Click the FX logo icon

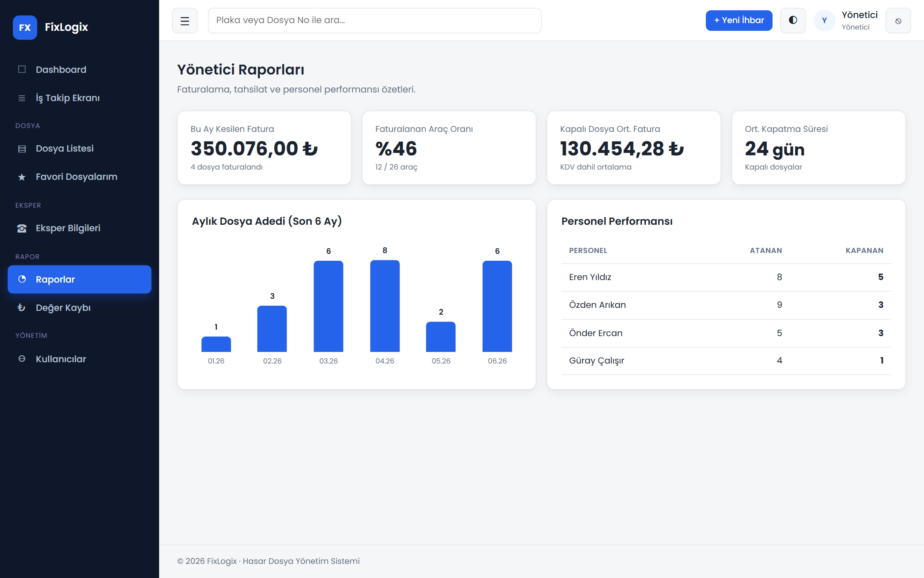[25, 27]
